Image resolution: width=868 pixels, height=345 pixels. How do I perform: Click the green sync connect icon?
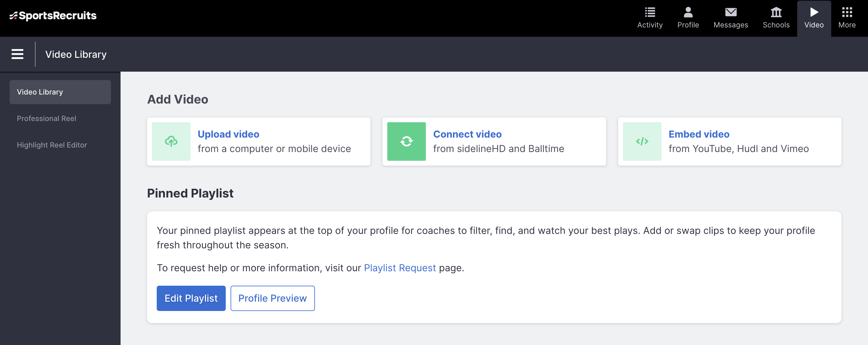coord(406,141)
